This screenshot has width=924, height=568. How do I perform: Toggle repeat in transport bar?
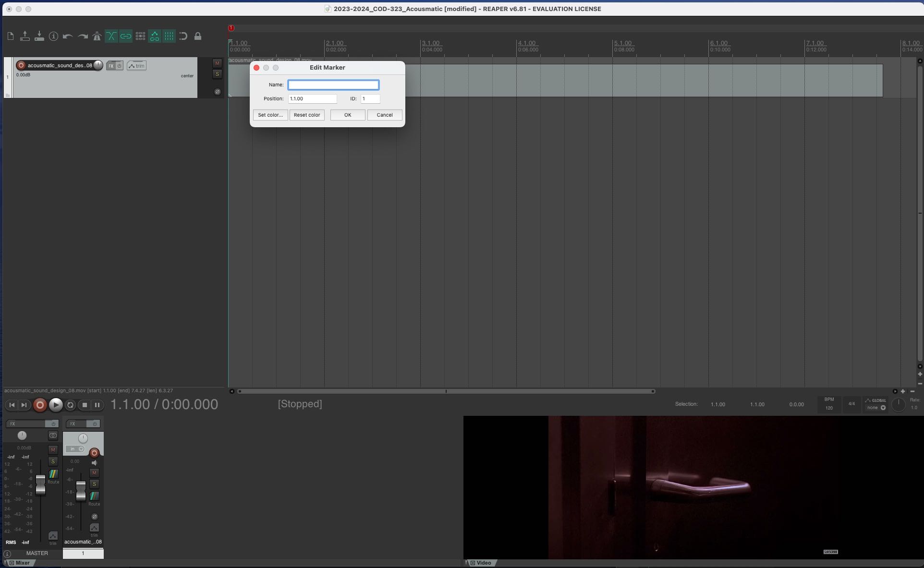70,405
